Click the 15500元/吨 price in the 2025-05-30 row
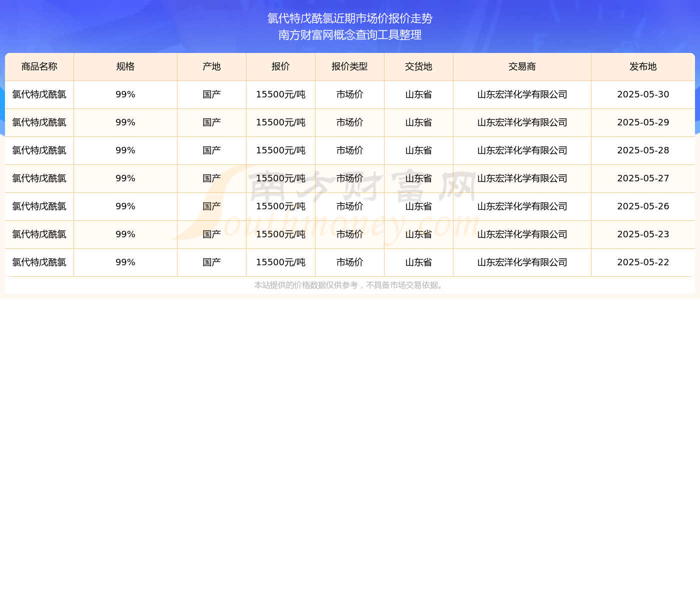Viewport: 700px width, 602px height. pyautogui.click(x=280, y=94)
